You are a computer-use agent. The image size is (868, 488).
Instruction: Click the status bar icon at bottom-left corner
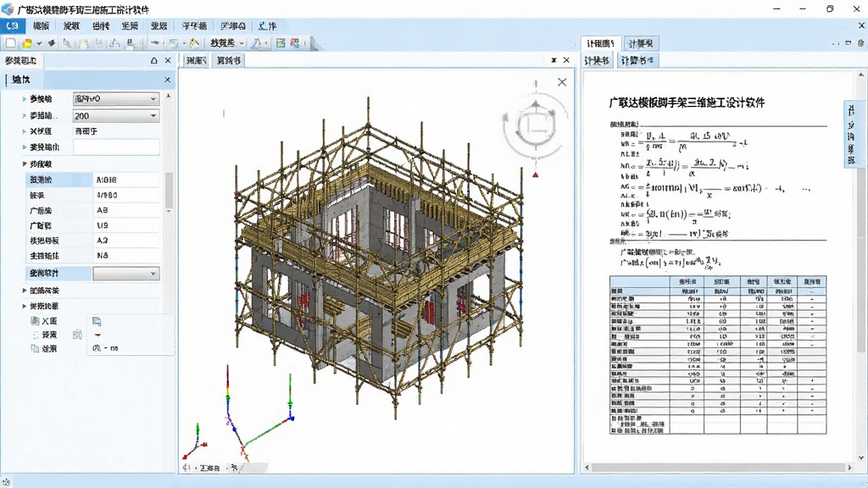[6, 482]
